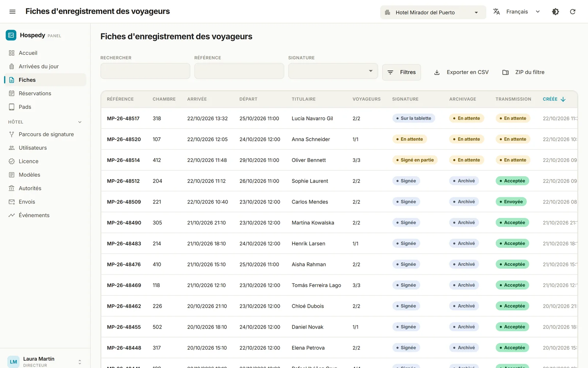Open the hamburger navigation menu

click(12, 12)
